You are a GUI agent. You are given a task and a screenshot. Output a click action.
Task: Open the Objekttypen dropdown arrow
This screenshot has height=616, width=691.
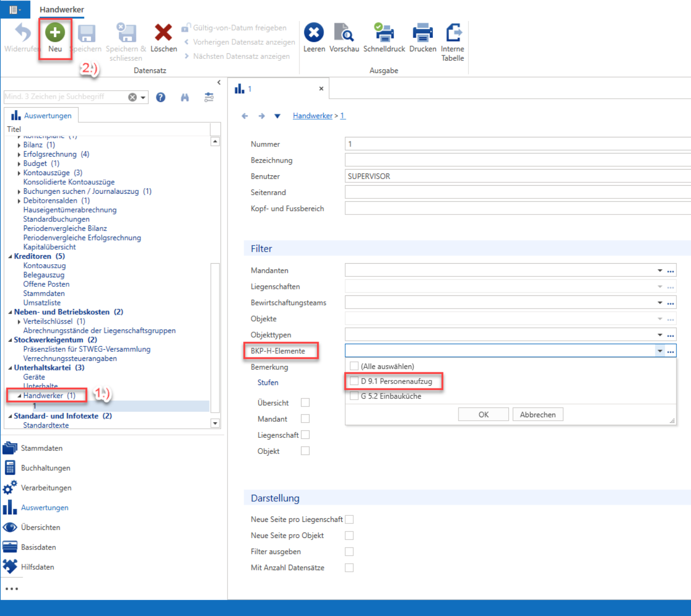660,335
